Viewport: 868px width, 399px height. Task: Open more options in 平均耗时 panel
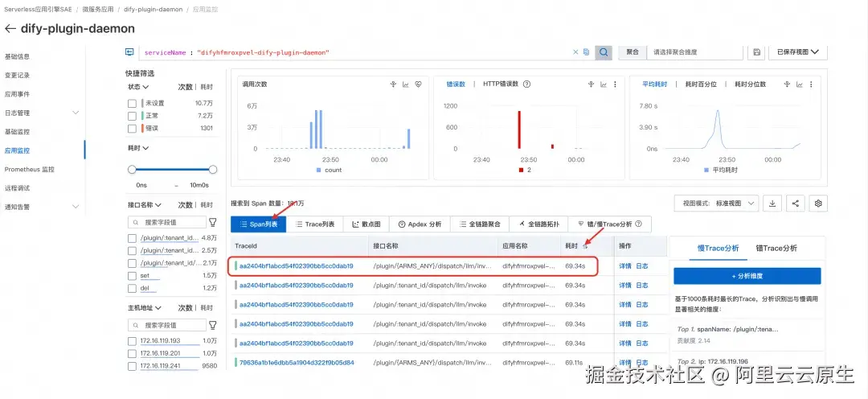[x=811, y=84]
